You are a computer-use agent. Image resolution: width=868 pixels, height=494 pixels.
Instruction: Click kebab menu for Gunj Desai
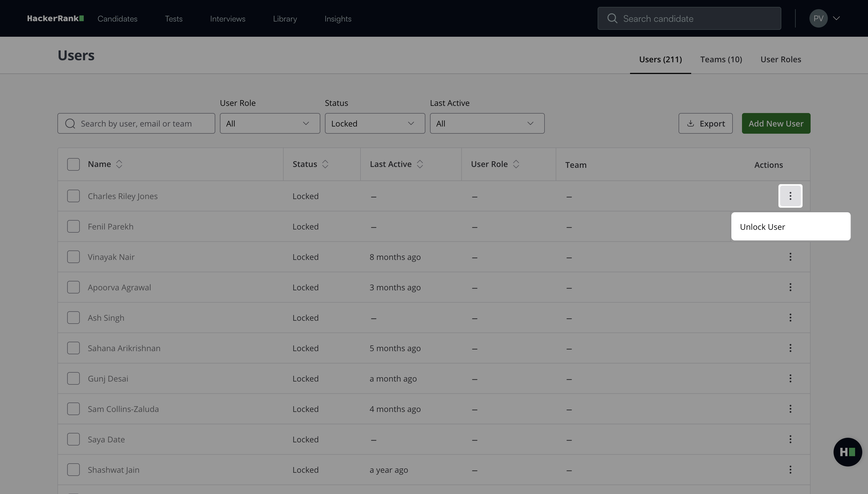click(x=790, y=378)
